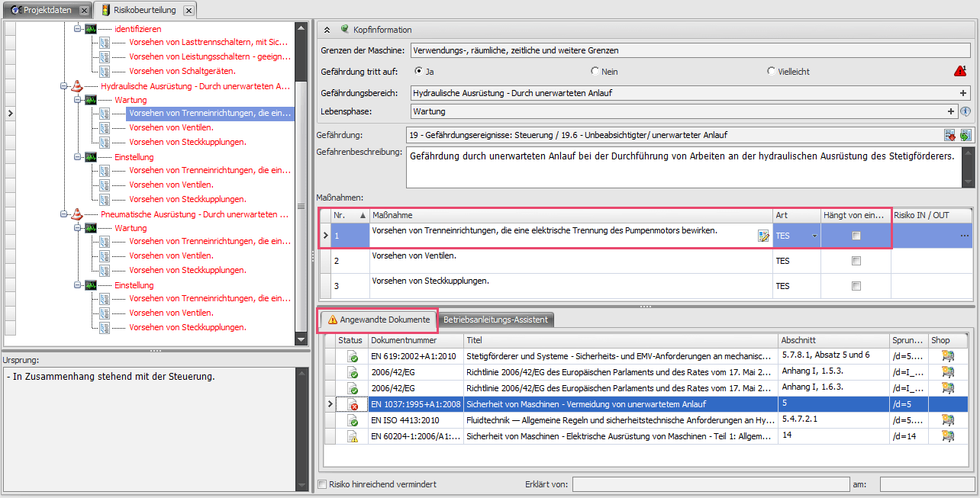Click the ellipsis button in Risiko IN / OUT

[964, 236]
